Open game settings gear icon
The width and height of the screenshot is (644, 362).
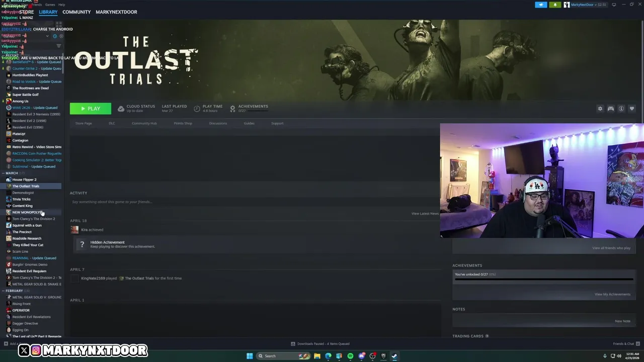coord(600,109)
